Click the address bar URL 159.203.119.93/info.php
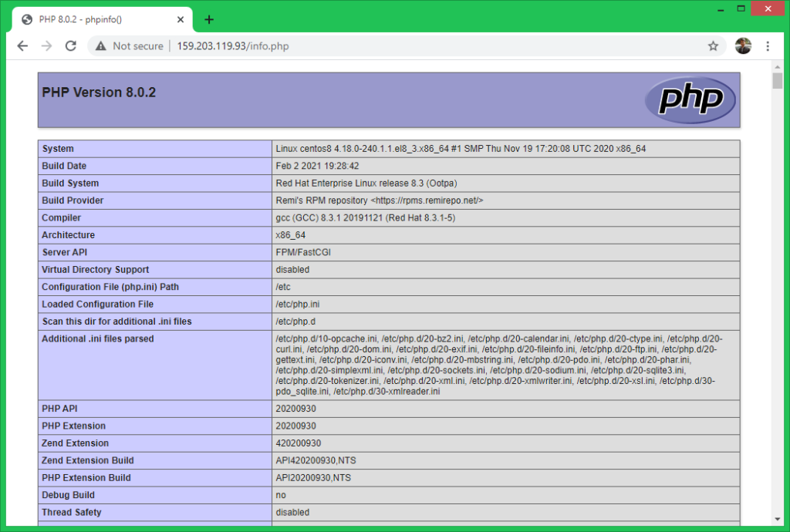790x532 pixels. [233, 46]
